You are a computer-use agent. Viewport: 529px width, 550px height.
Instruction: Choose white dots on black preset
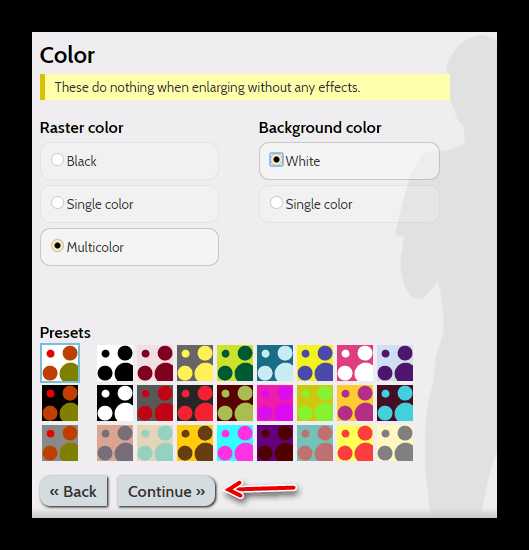click(x=115, y=403)
